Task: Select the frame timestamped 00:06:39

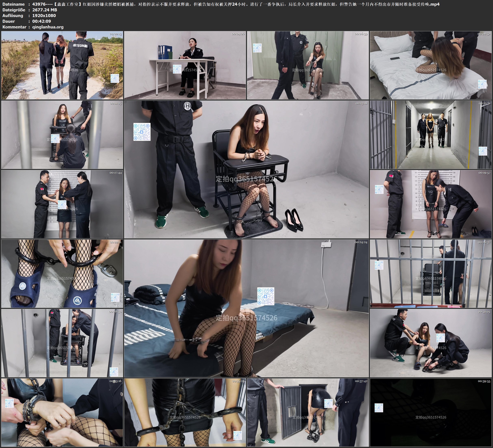Action: click(x=308, y=65)
